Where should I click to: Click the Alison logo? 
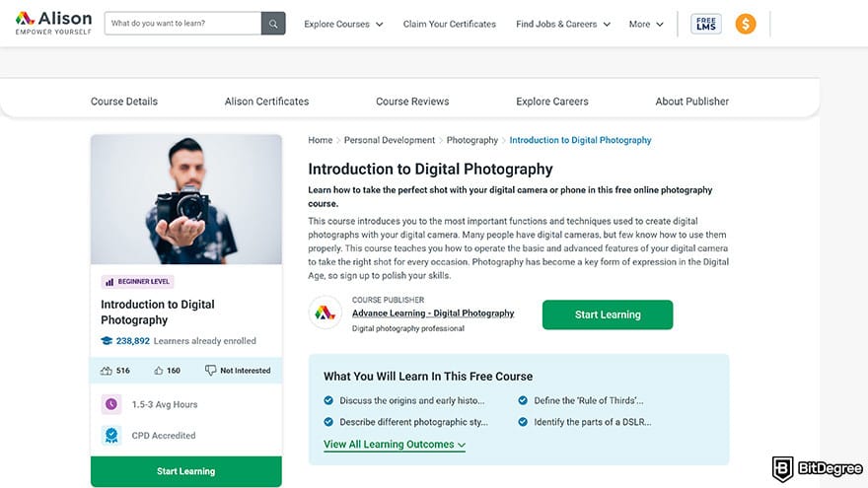(x=53, y=24)
